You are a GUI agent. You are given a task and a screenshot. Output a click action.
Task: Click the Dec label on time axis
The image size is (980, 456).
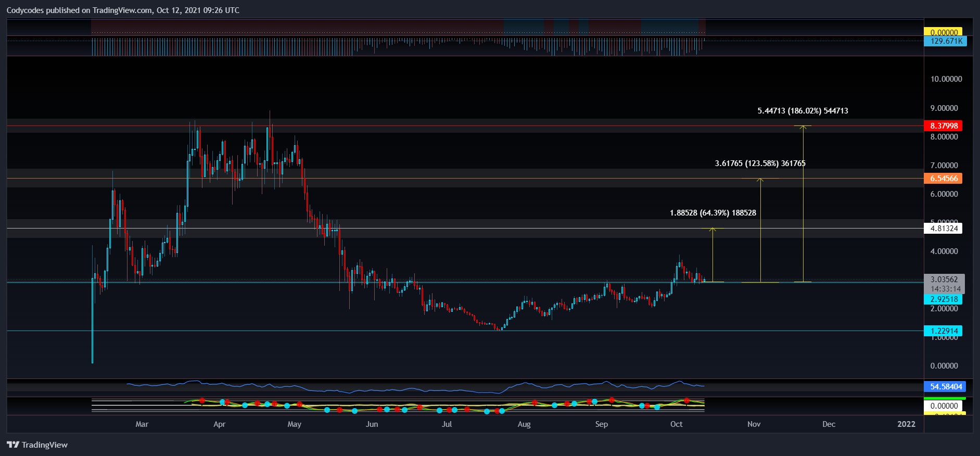829,424
